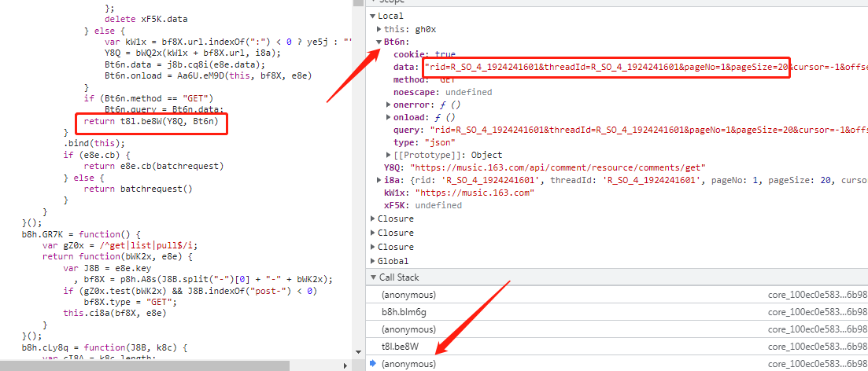Select the Bt6n data property string value
Image resolution: width=868 pixels, height=371 pixels.
pyautogui.click(x=645, y=67)
